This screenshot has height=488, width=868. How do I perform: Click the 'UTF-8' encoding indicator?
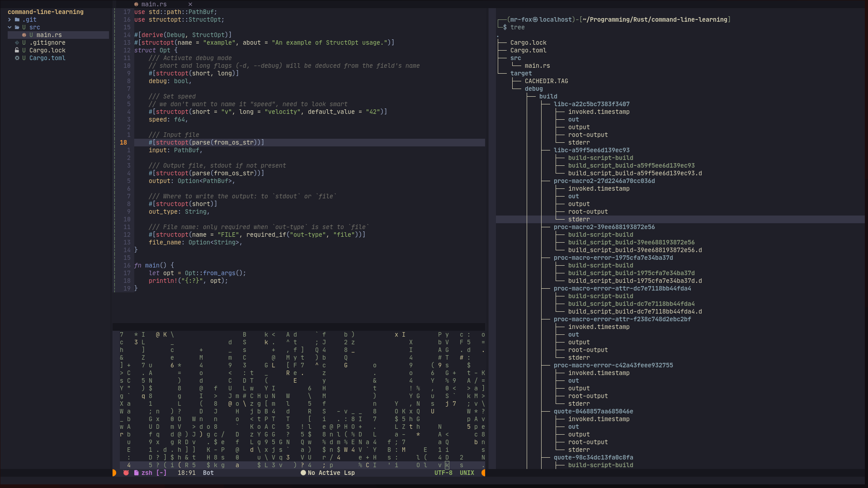coord(443,473)
